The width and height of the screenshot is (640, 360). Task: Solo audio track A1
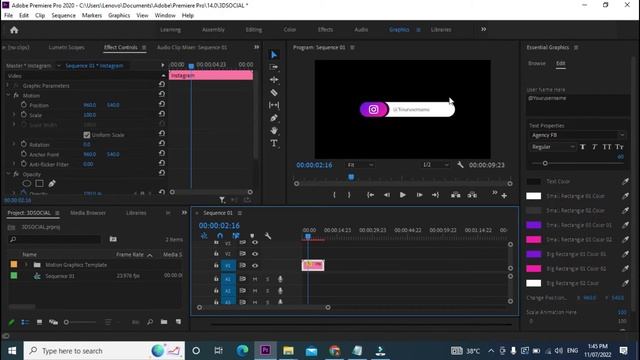pos(267,279)
